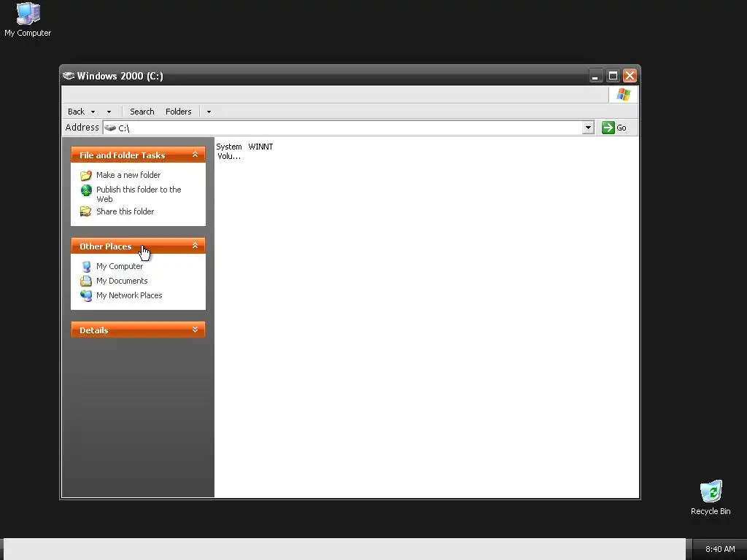Click the Share this folder icon
The width and height of the screenshot is (747, 560).
click(86, 211)
